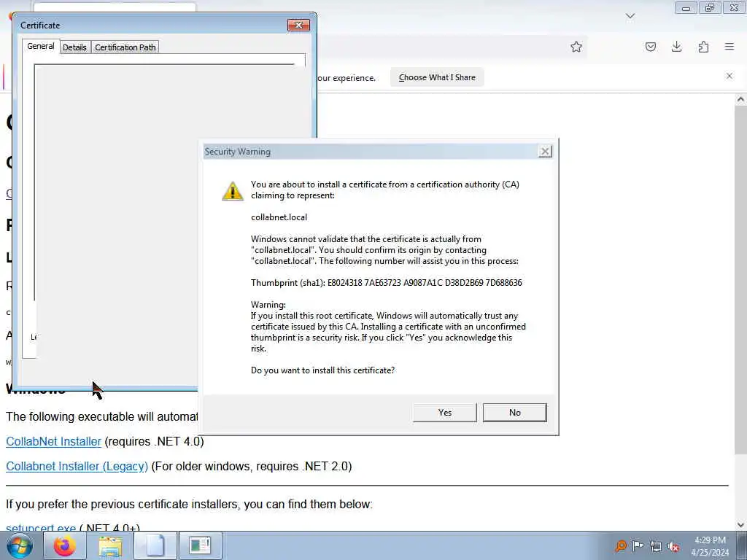Dismiss the data sharing notification bar
The width and height of the screenshot is (747, 560).
coord(729,76)
